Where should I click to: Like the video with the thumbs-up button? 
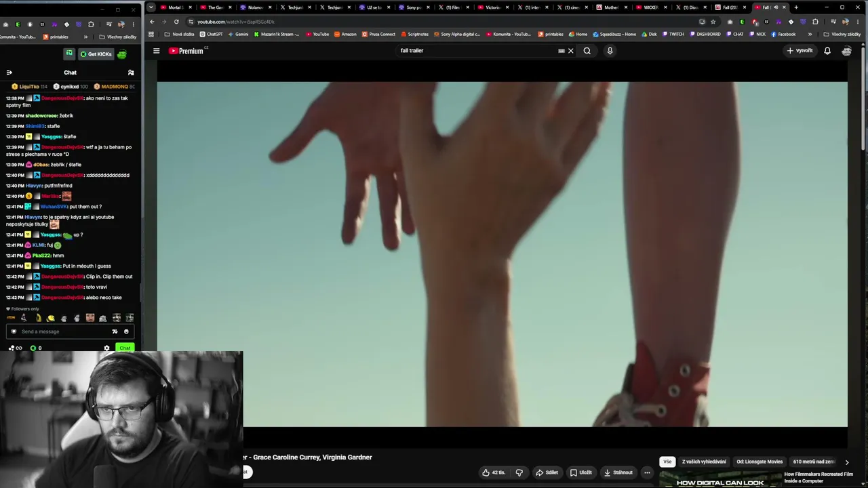(493, 472)
